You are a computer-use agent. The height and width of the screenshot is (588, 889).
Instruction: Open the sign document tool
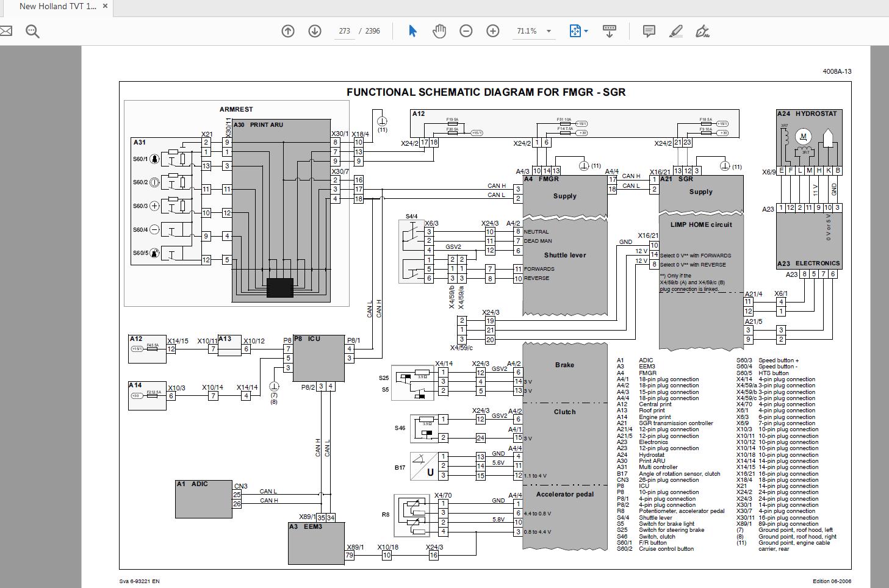click(x=702, y=31)
